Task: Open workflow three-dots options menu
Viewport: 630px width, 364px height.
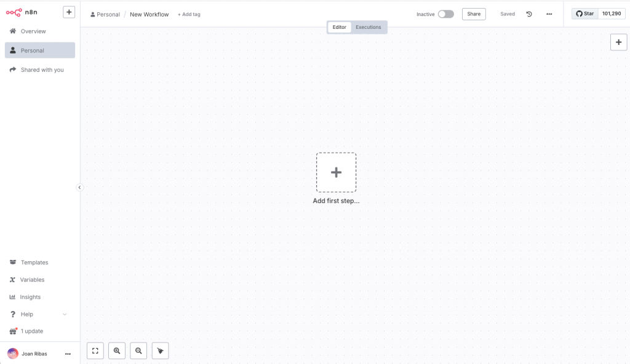Action: tap(549, 14)
